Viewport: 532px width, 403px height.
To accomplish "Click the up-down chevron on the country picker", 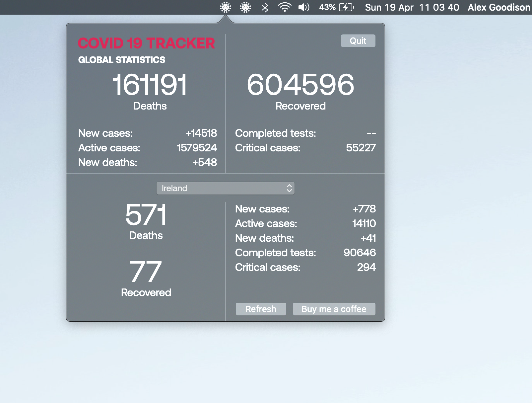I will [289, 188].
